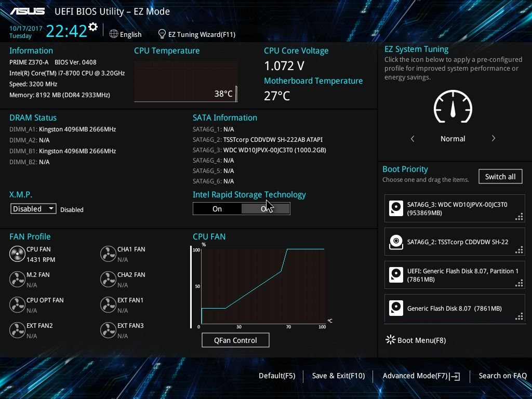
Task: Click the SATA6G_1: N/A entry
Action: [x=214, y=129]
